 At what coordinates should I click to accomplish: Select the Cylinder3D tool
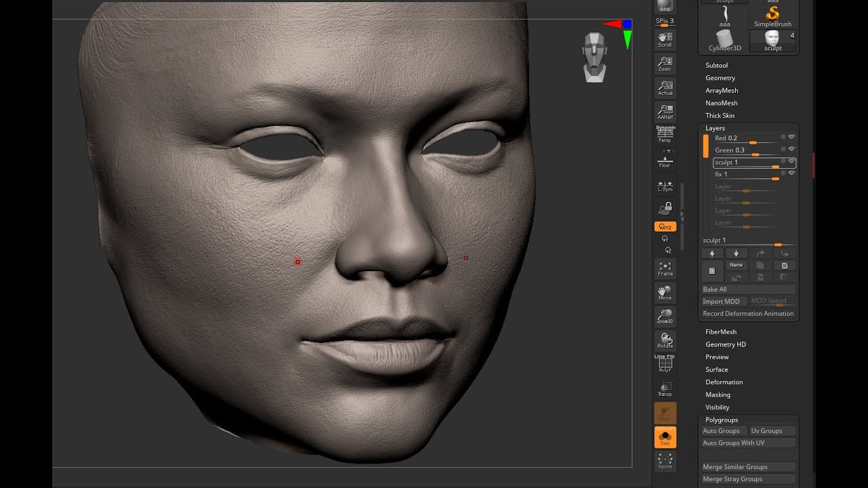coord(725,41)
